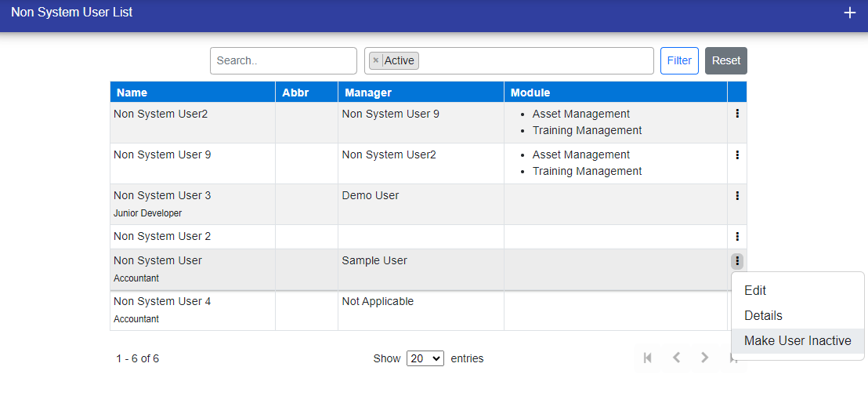Image resolution: width=868 pixels, height=396 pixels.
Task: Open the kebab menu for Non System User 9
Action: point(737,154)
